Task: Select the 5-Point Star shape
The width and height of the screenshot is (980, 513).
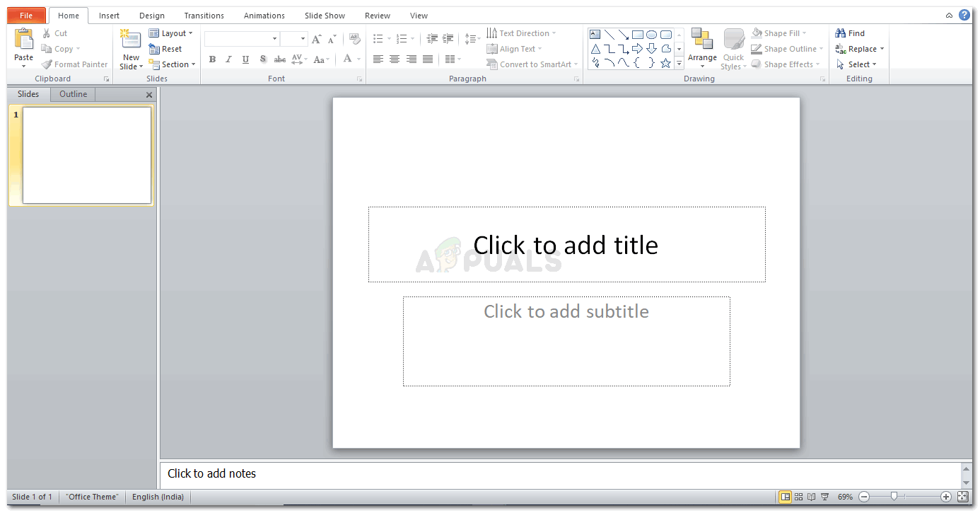Action: coord(665,63)
